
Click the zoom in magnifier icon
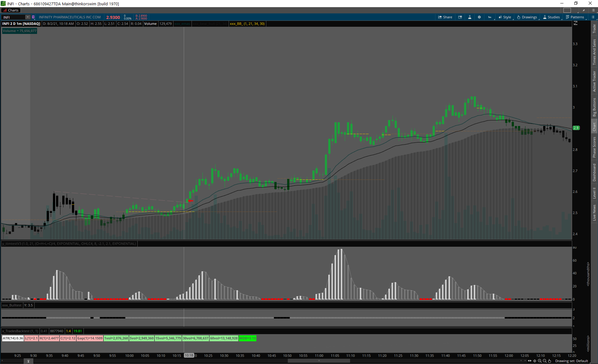coord(540,361)
